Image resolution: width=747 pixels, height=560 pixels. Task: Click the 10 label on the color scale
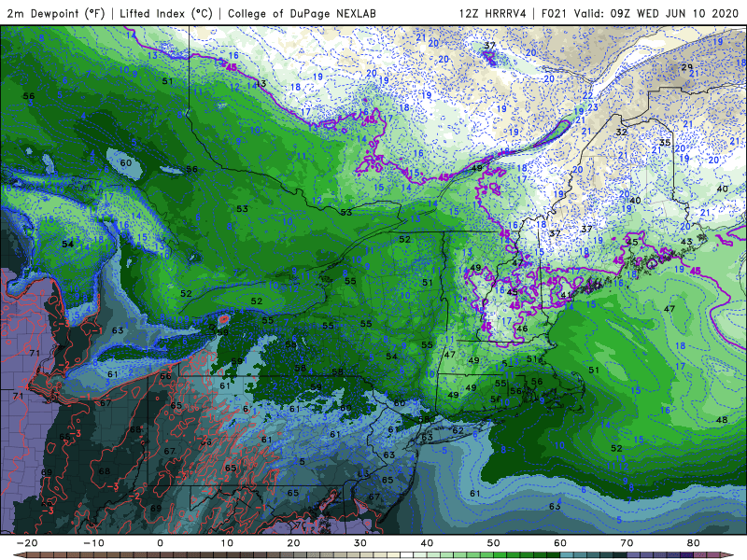(x=227, y=543)
